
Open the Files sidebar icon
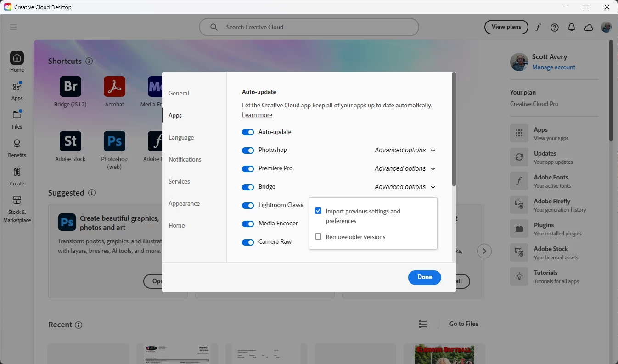[x=17, y=115]
